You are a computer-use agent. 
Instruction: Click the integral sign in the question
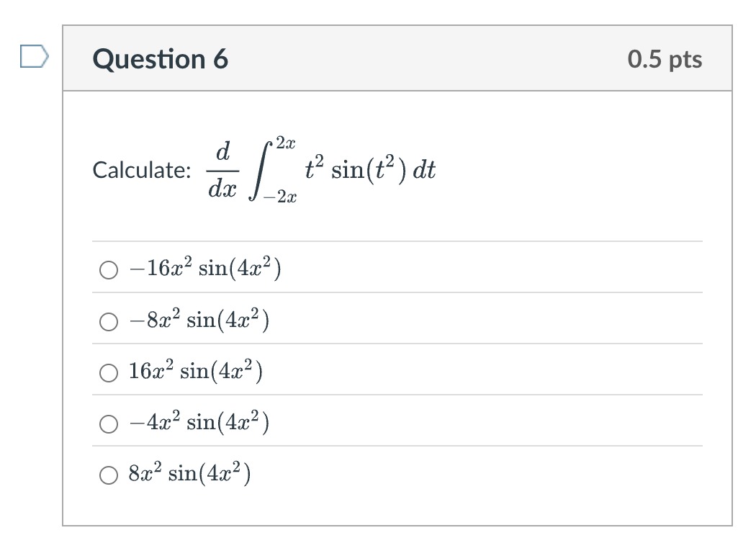point(261,170)
